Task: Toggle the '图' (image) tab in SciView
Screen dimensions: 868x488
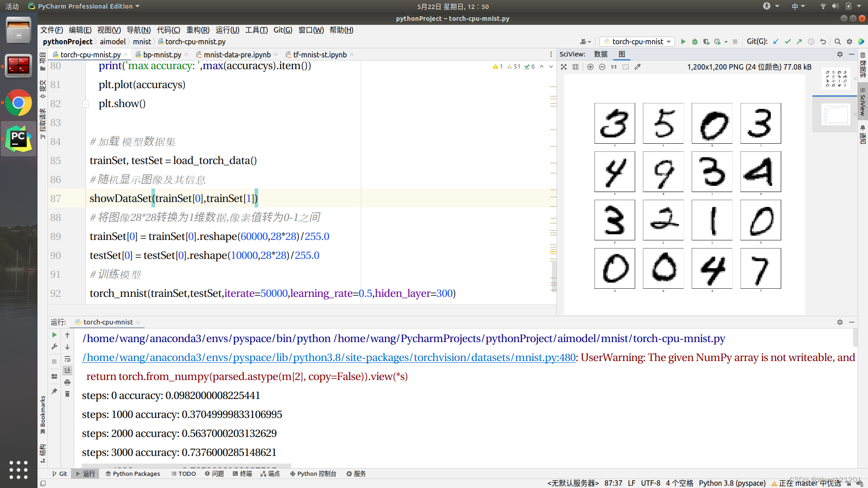Action: point(623,54)
